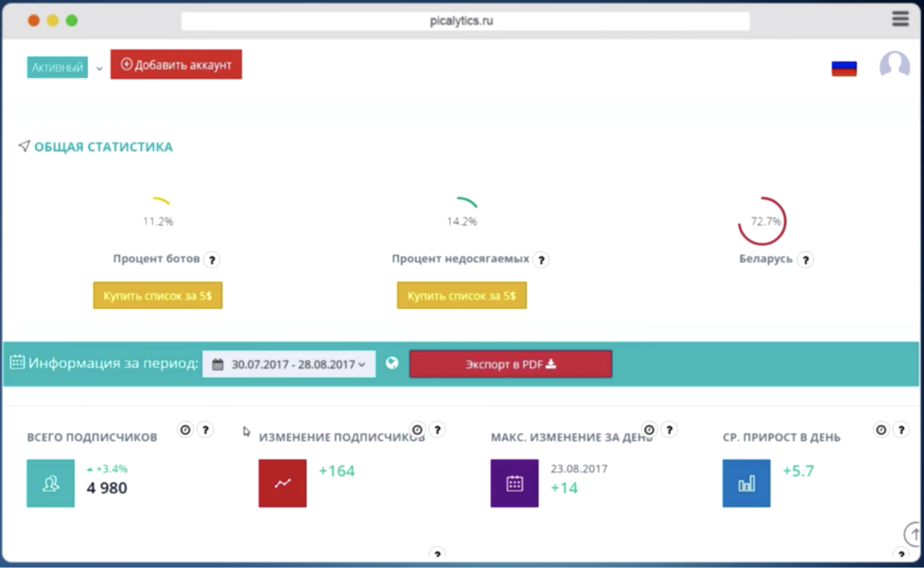Open help for Процент ботов
Image resolution: width=924 pixels, height=568 pixels.
click(x=212, y=260)
